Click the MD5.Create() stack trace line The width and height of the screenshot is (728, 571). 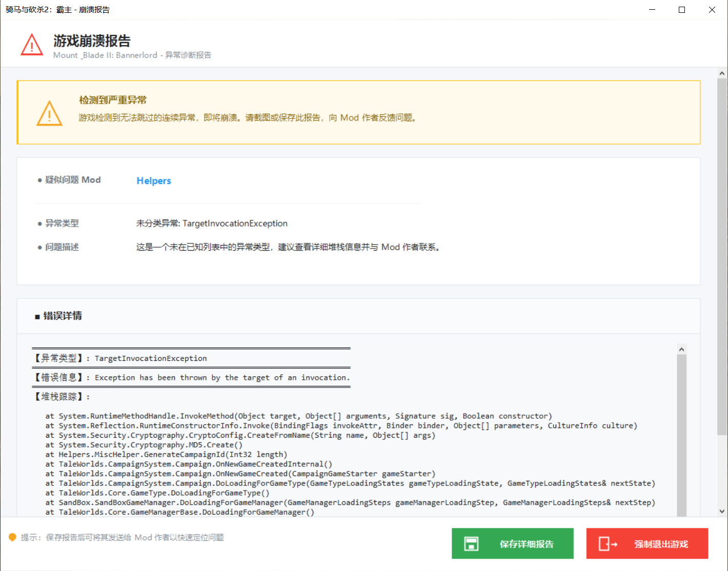(144, 445)
